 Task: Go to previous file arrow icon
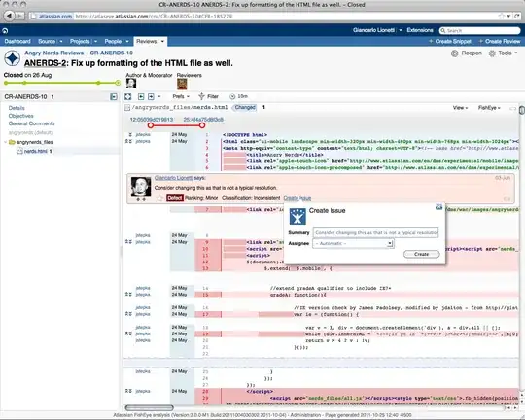coord(141,97)
